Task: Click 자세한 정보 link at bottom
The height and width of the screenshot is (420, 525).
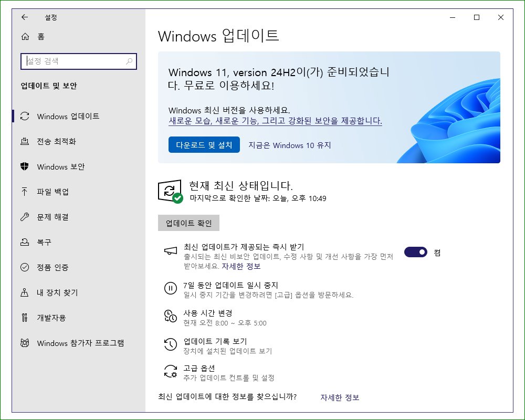Action: (x=340, y=397)
